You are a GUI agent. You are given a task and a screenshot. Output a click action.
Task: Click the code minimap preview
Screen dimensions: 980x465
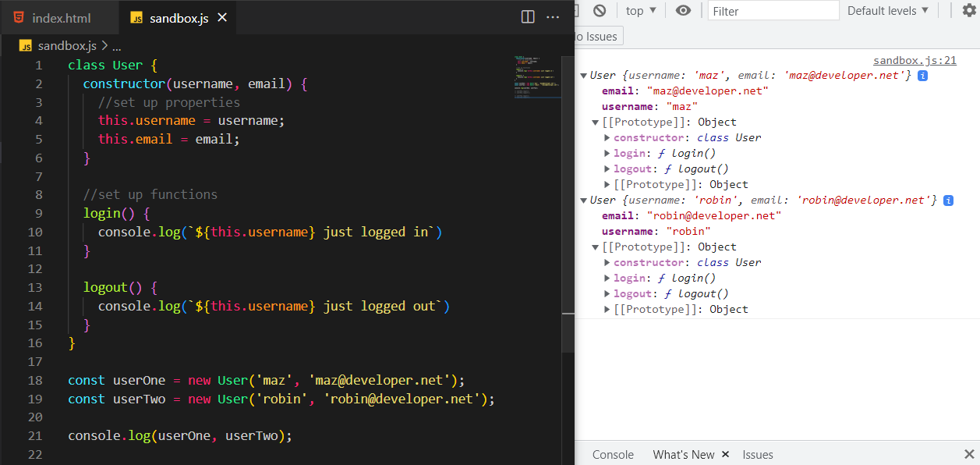tap(536, 76)
